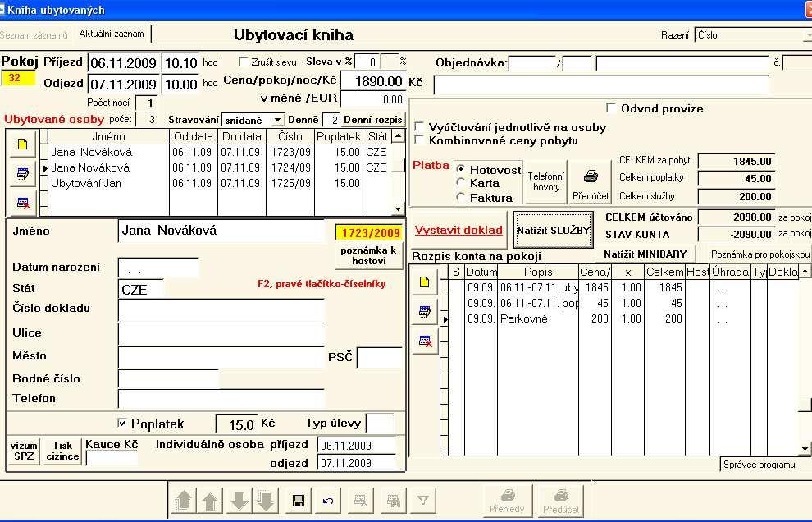Click the Příjezd date field
Image resolution: width=812 pixels, height=522 pixels.
123,63
